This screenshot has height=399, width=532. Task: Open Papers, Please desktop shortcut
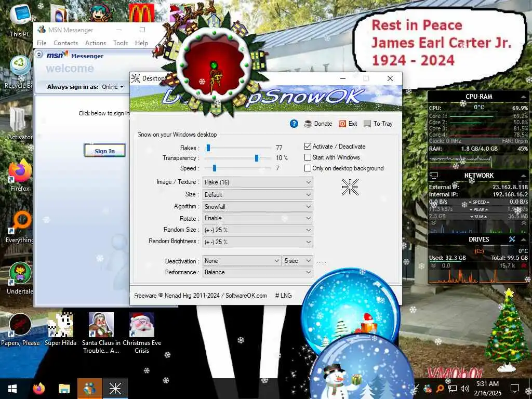click(20, 329)
